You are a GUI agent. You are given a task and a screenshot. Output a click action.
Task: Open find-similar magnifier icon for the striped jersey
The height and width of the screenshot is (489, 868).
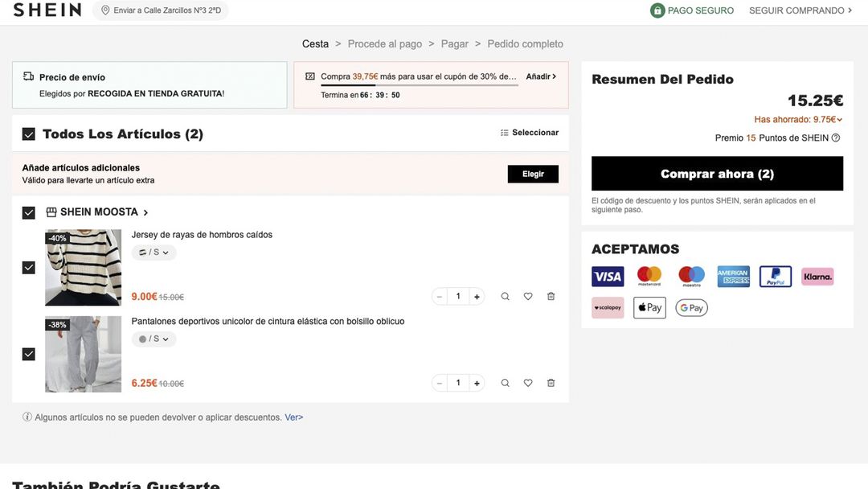[x=505, y=295]
